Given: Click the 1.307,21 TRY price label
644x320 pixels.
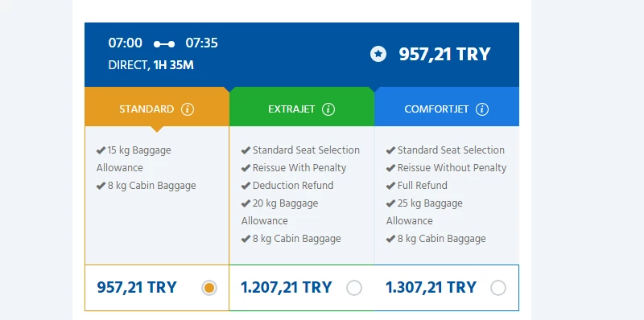Looking at the screenshot, I should click(x=431, y=287).
